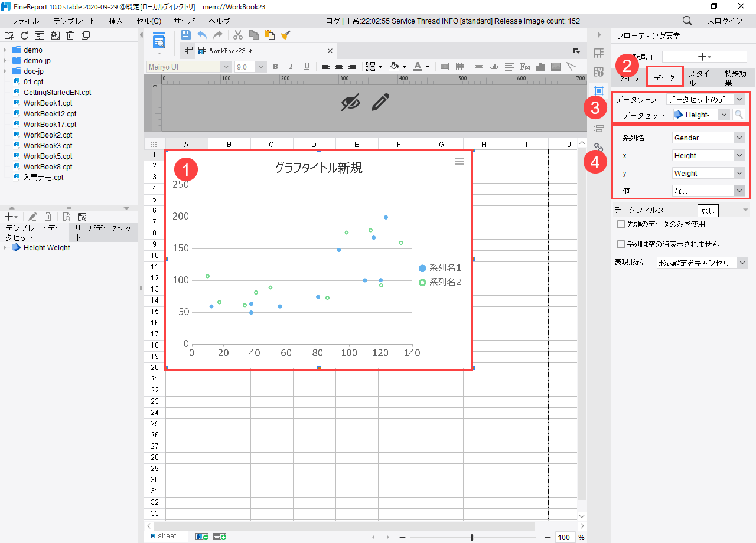Expand the doc-jp folder
Image resolution: width=756 pixels, height=543 pixels.
point(5,71)
